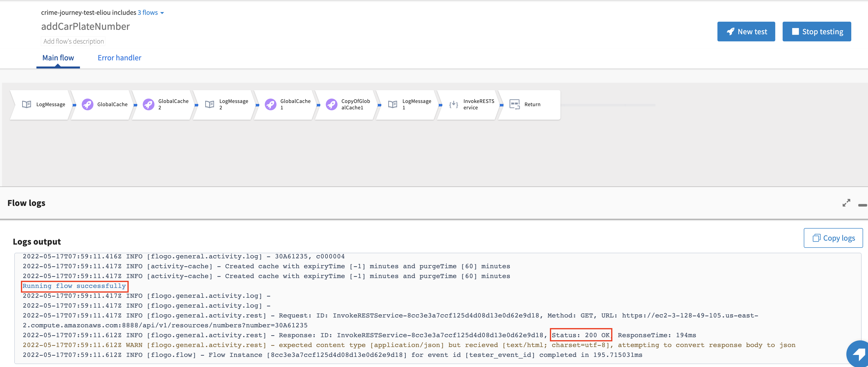Image resolution: width=868 pixels, height=367 pixels.
Task: Select the GlobalCache 2 activity label
Action: tap(173, 104)
